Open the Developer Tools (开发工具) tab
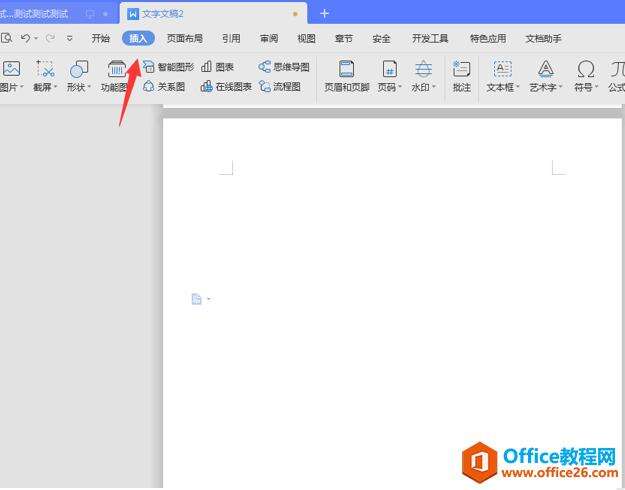 pyautogui.click(x=430, y=38)
